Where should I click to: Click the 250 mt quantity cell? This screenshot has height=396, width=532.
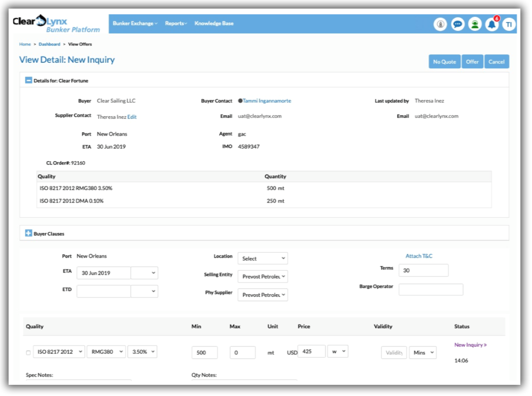pyautogui.click(x=275, y=201)
